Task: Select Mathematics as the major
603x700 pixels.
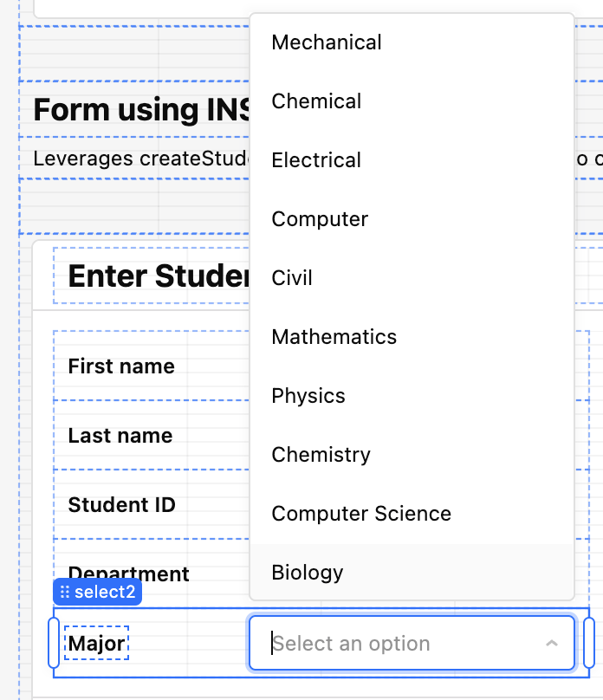Action: pyautogui.click(x=412, y=337)
